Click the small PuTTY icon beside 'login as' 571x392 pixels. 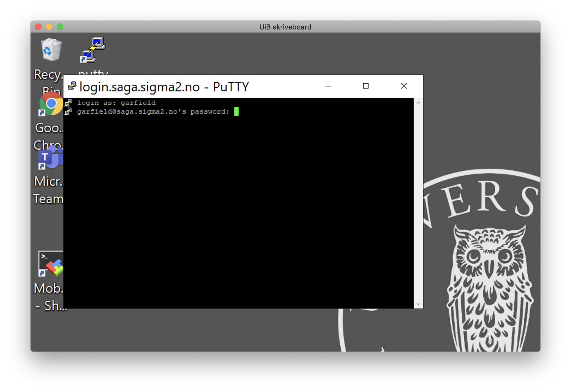pos(68,103)
